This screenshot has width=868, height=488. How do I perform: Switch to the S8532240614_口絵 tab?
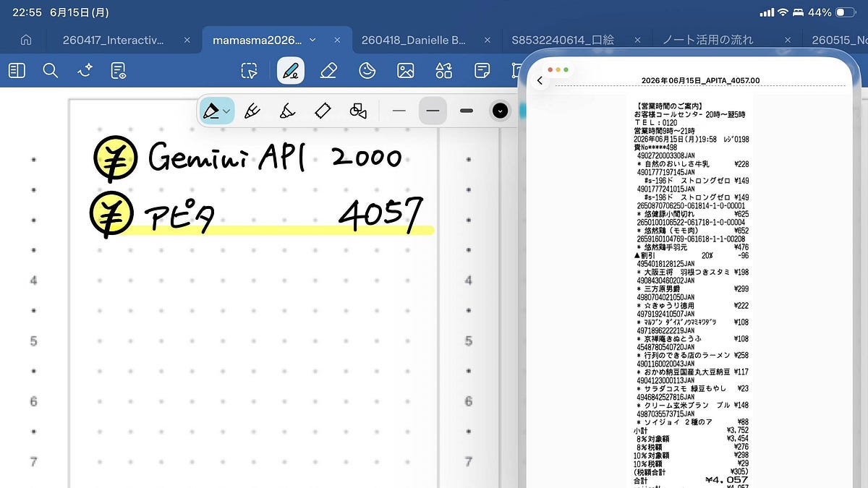click(x=563, y=40)
